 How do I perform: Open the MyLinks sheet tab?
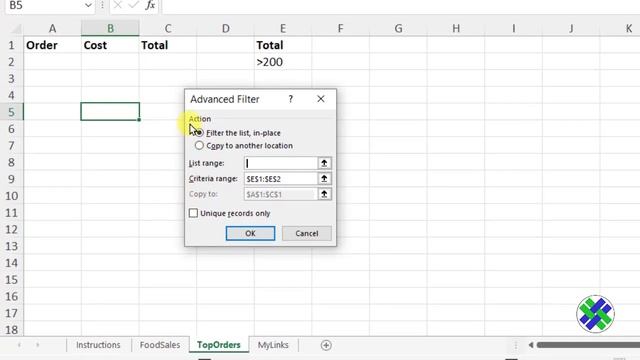click(x=273, y=345)
